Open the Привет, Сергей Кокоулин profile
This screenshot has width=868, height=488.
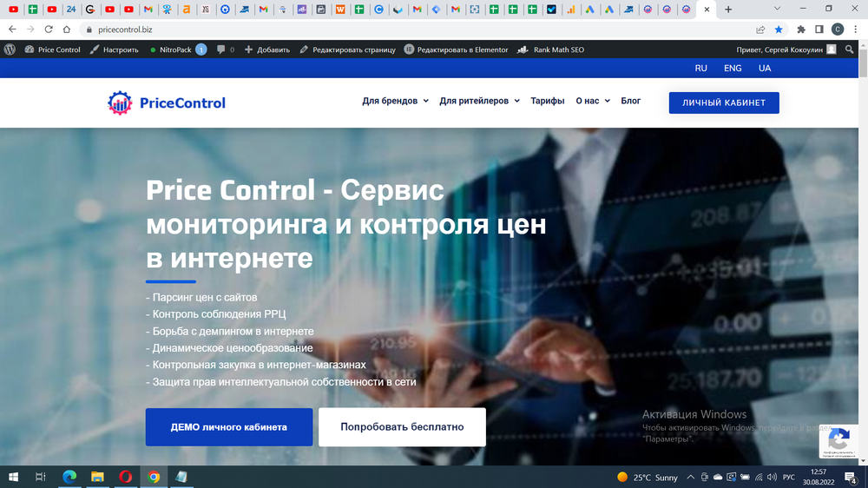coord(786,49)
